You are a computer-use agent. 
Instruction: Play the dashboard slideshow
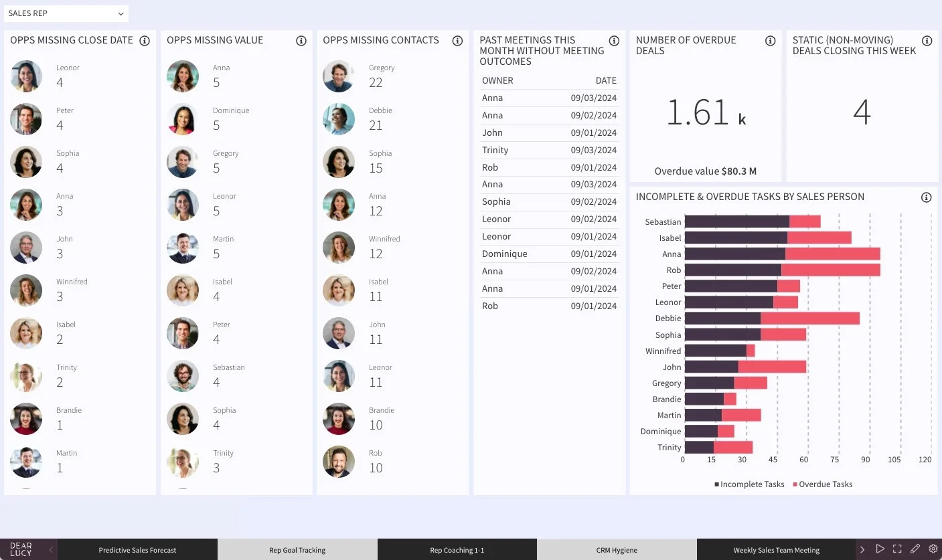[881, 549]
